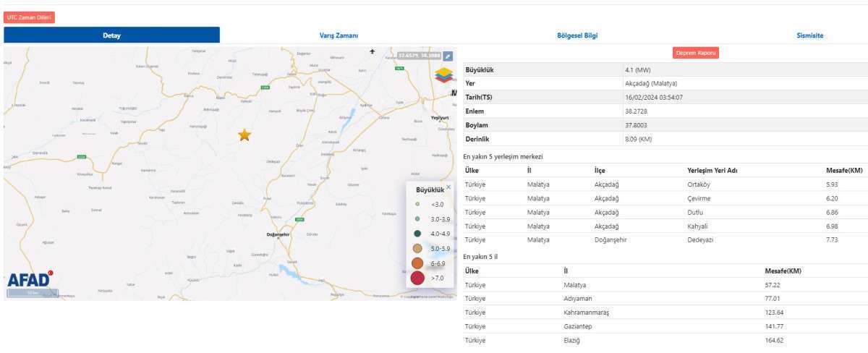The width and height of the screenshot is (868, 353).
Task: Click the distance value 5.93
Action: 832,184
